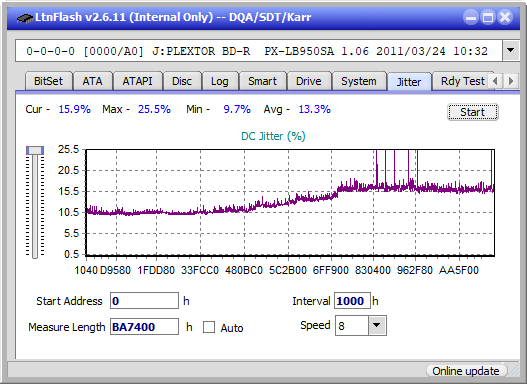The image size is (527, 384).
Task: Enable the Auto measure length checkbox
Action: click(209, 327)
